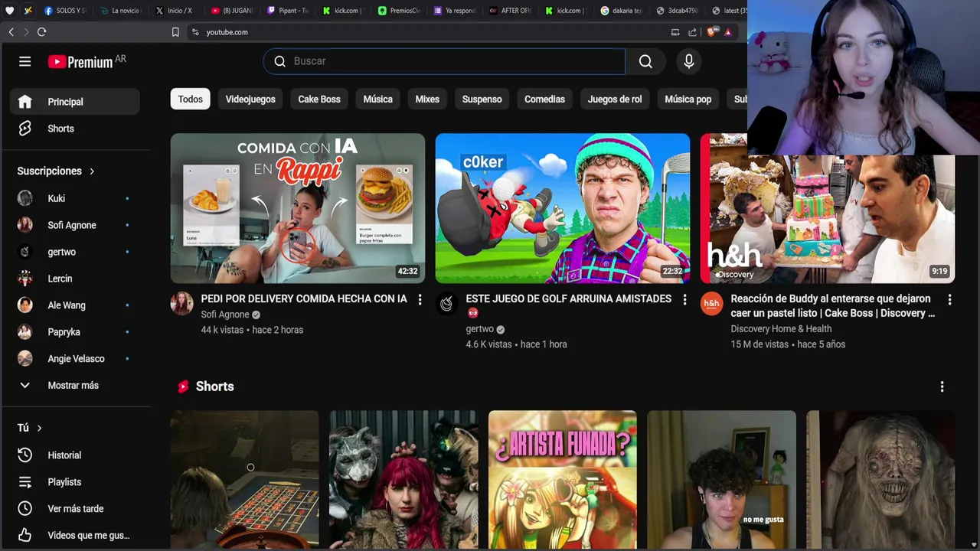This screenshot has height=551, width=980.
Task: Expand Suscripciones section chevron
Action: [x=92, y=171]
